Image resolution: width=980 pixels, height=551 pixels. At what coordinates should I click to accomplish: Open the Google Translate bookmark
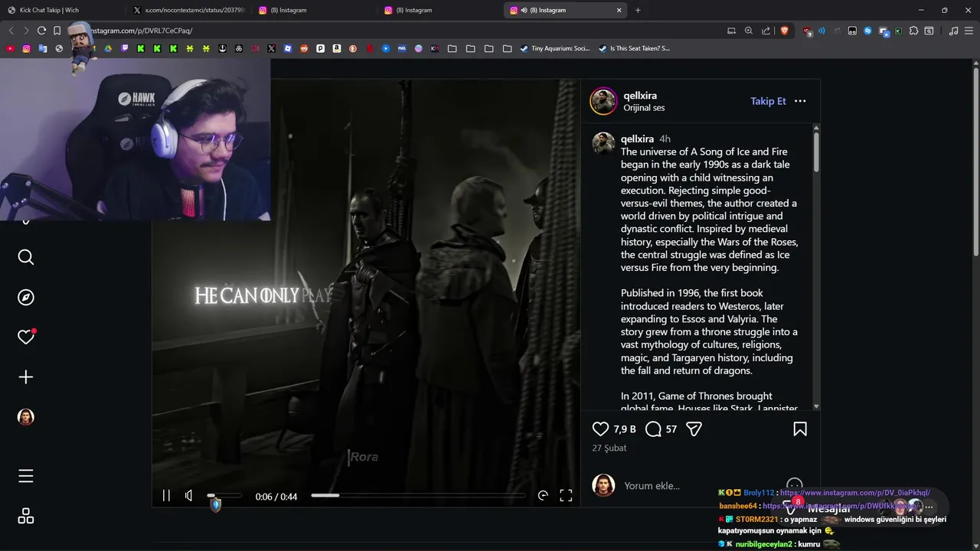click(x=43, y=48)
